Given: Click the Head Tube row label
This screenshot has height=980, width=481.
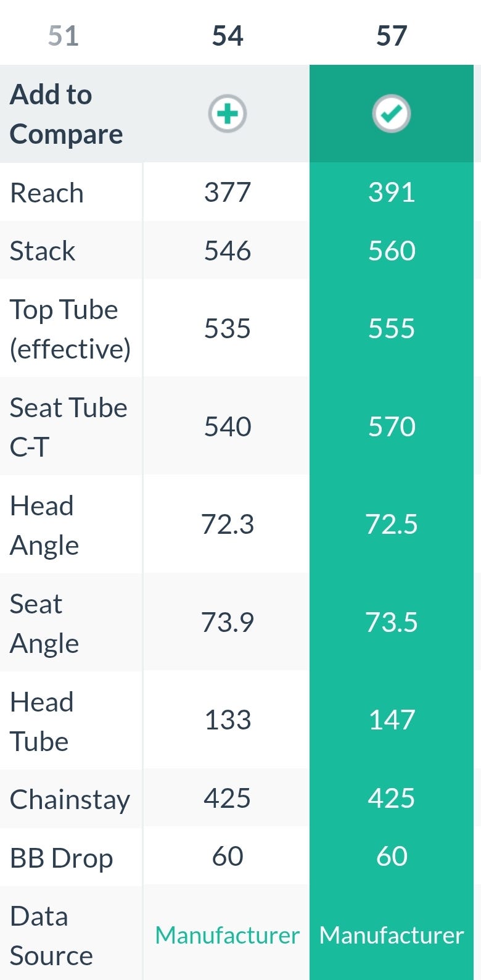Looking at the screenshot, I should (x=41, y=721).
